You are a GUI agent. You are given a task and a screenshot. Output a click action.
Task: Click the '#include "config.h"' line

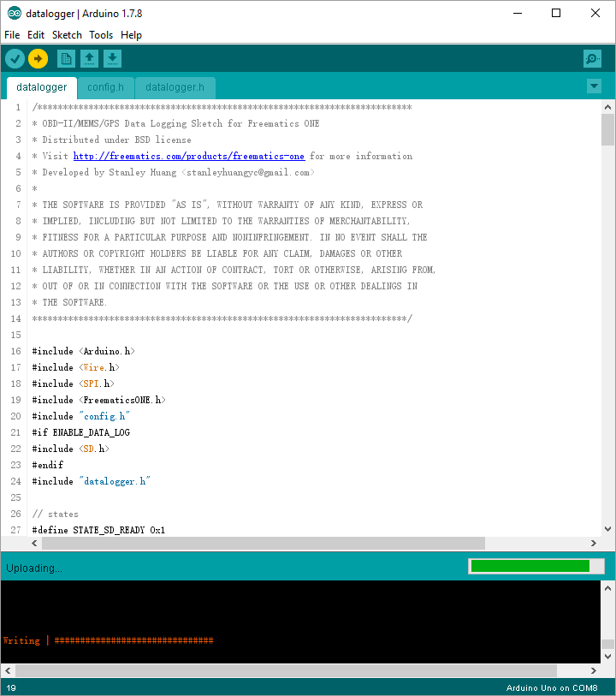[81, 416]
